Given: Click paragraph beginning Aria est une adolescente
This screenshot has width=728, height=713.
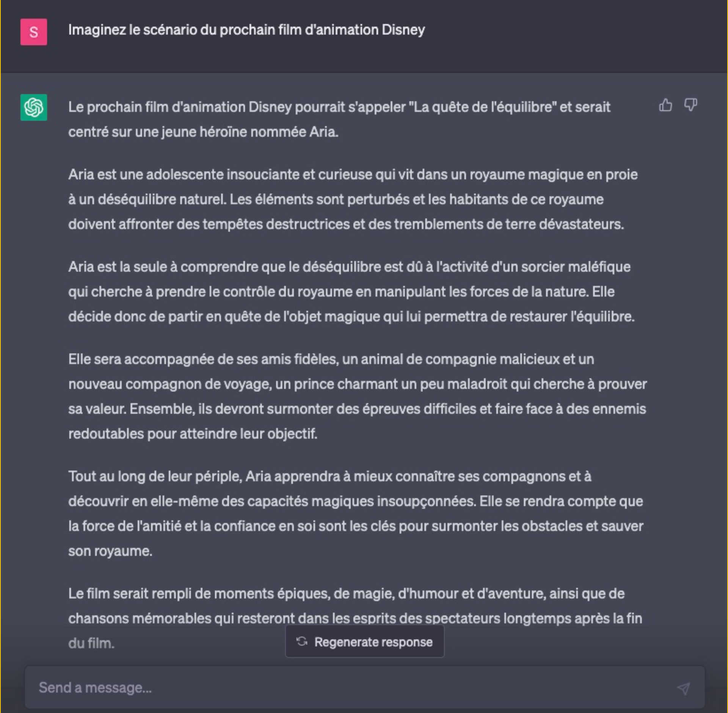Looking at the screenshot, I should [x=353, y=199].
